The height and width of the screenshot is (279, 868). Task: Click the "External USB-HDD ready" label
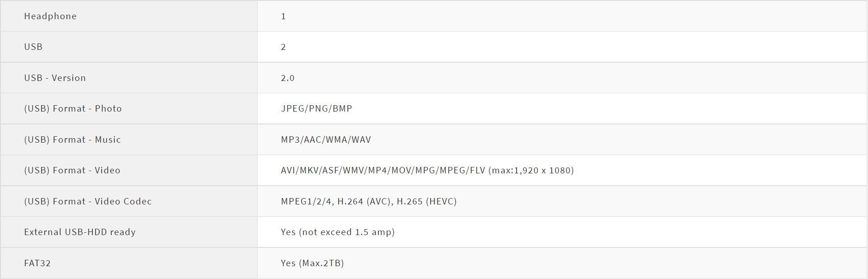[x=80, y=232]
